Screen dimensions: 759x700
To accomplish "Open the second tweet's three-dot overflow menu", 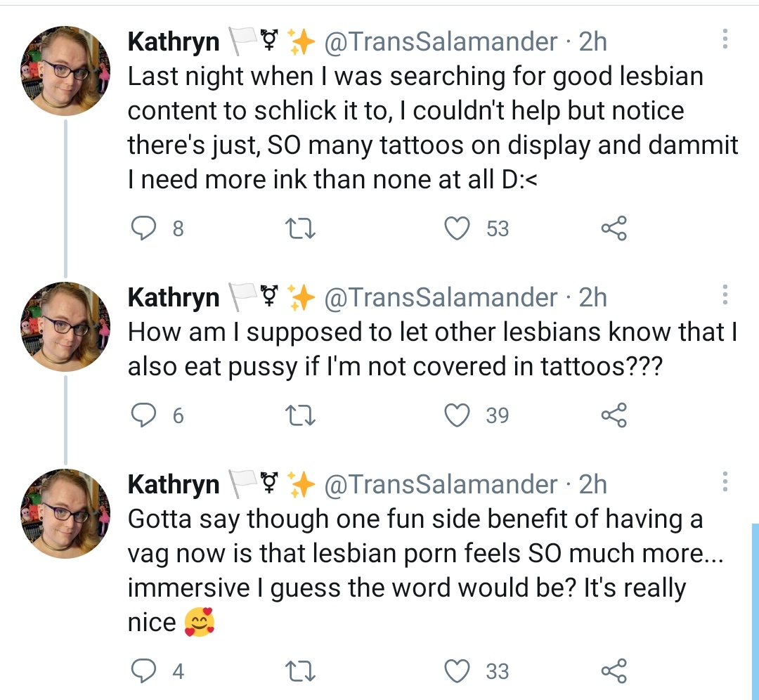I will 725,294.
